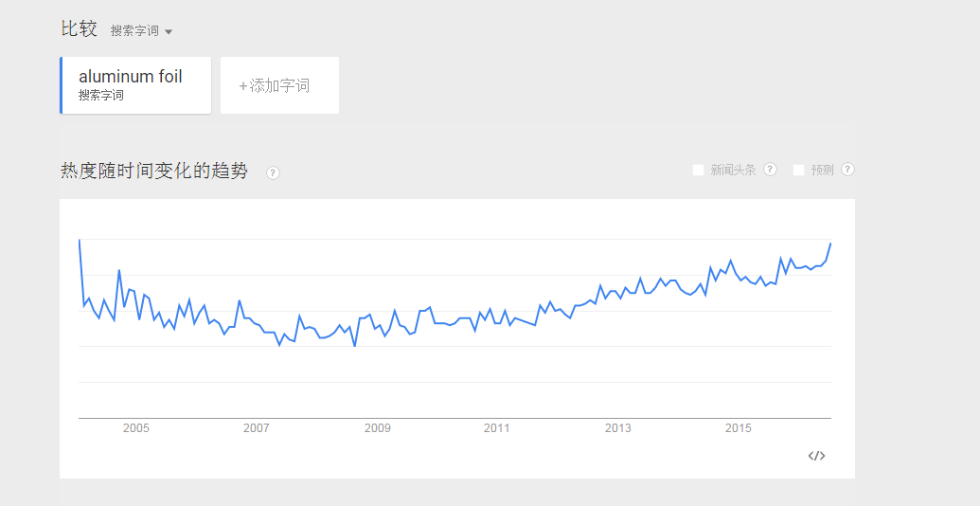Click the 2009 label on timeline axis

(377, 428)
